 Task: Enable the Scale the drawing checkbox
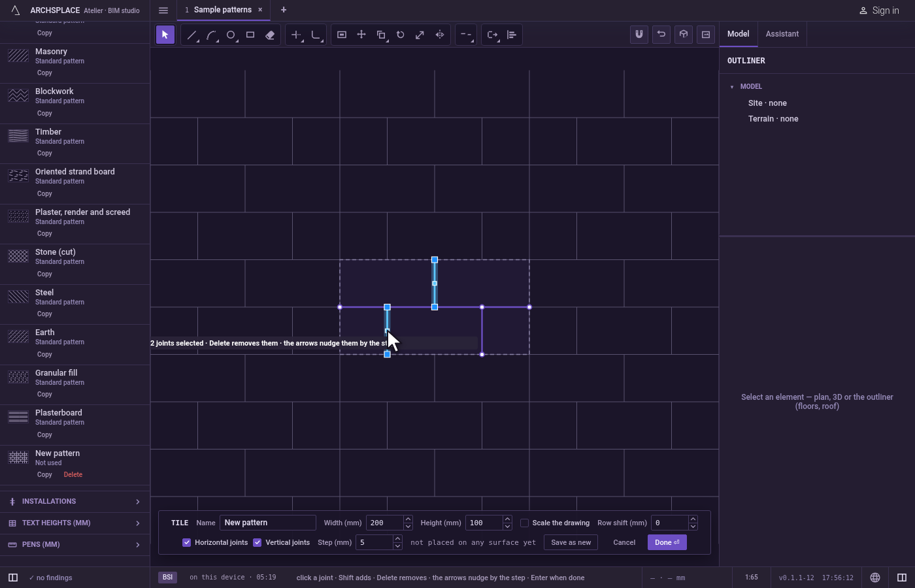coord(524,523)
